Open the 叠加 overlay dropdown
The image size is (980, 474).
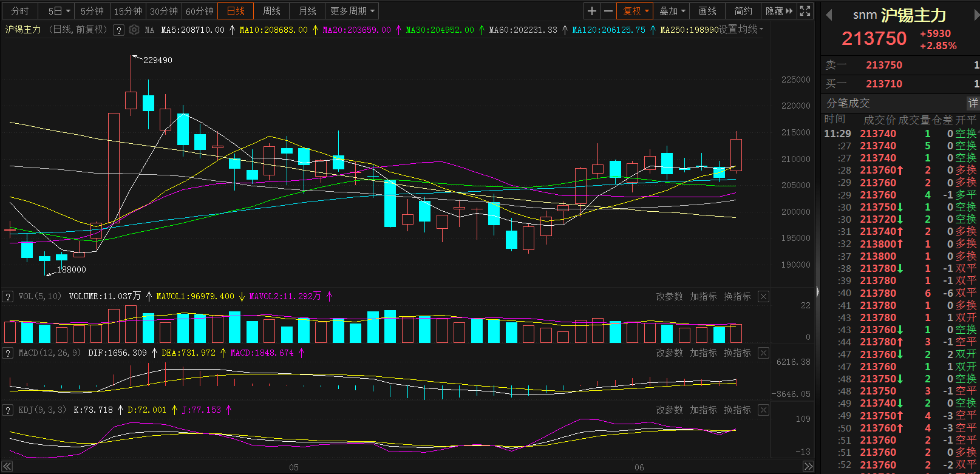pyautogui.click(x=672, y=11)
